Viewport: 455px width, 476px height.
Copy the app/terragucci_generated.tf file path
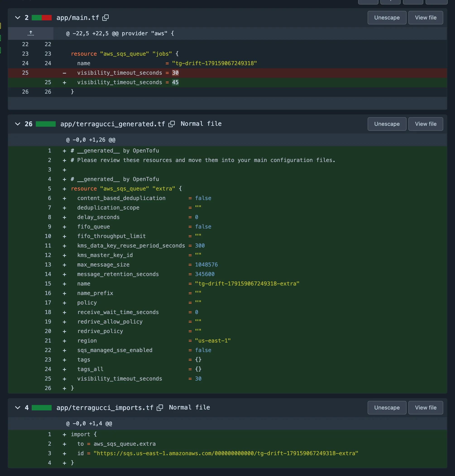[172, 124]
